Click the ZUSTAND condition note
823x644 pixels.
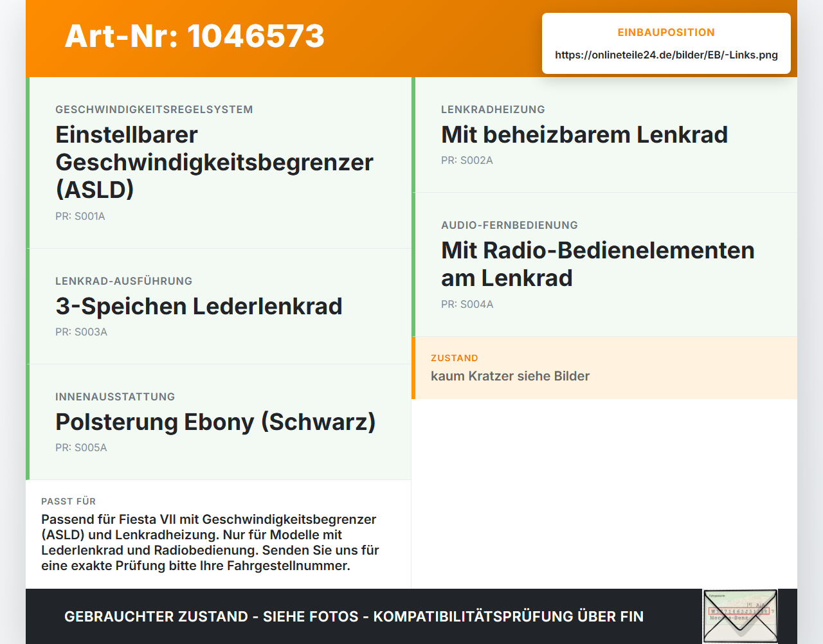[604, 368]
